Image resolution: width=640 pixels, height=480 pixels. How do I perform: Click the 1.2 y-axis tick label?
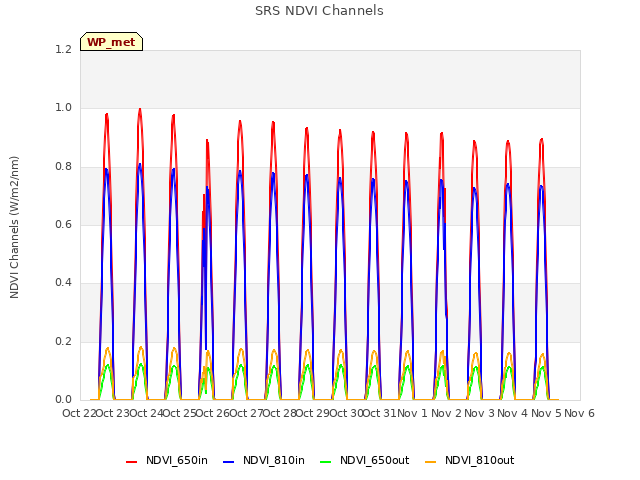pos(63,49)
